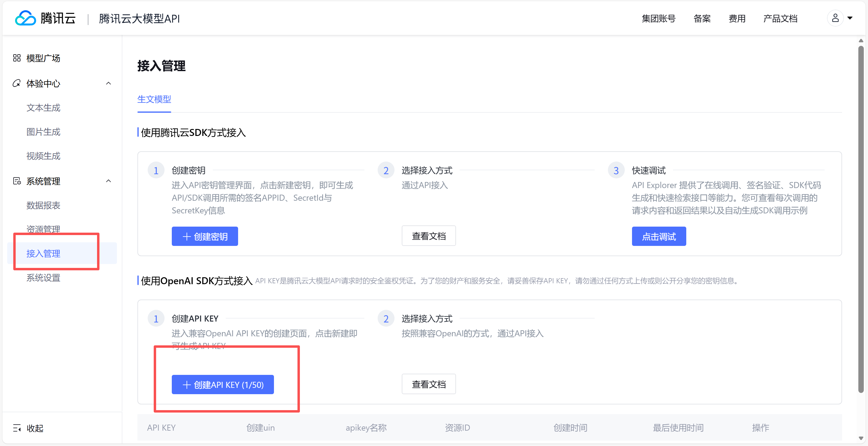Image resolution: width=868 pixels, height=446 pixels.
Task: Open 费用 in top navigation
Action: [x=737, y=18]
